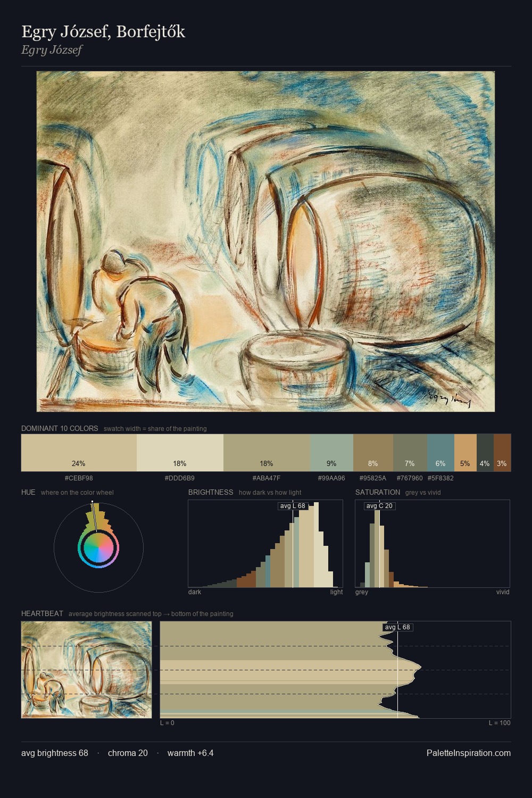Open the heartbeat painting thumbnail
Image resolution: width=532 pixels, height=798 pixels.
86,670
